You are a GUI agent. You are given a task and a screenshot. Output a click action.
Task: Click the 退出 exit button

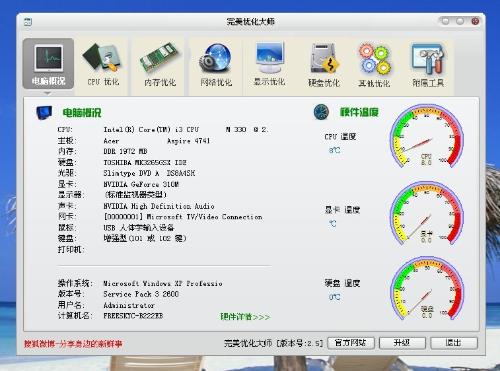(454, 343)
